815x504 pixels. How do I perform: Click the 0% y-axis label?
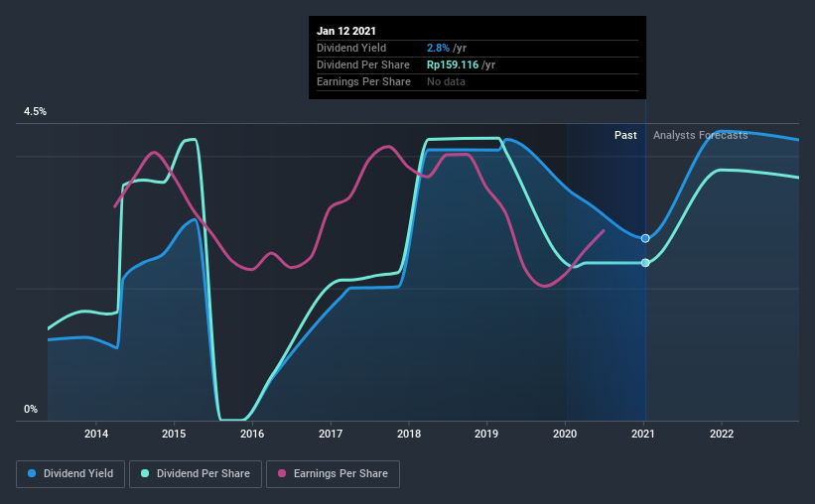point(31,410)
